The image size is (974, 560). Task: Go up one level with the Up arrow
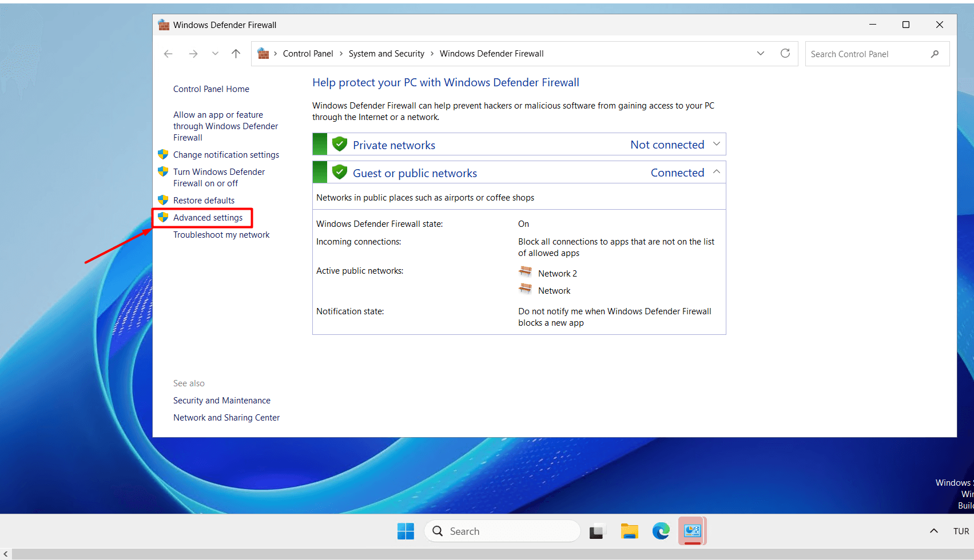[236, 54]
